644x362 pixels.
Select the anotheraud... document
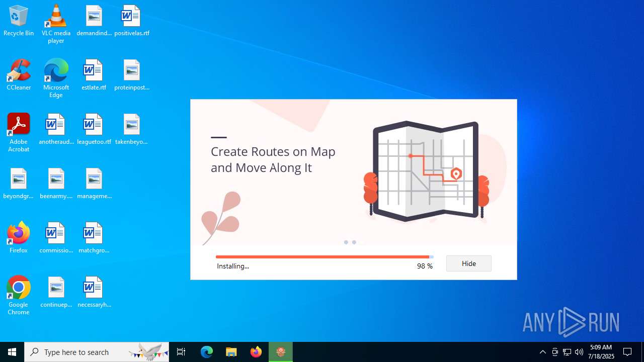point(56,130)
